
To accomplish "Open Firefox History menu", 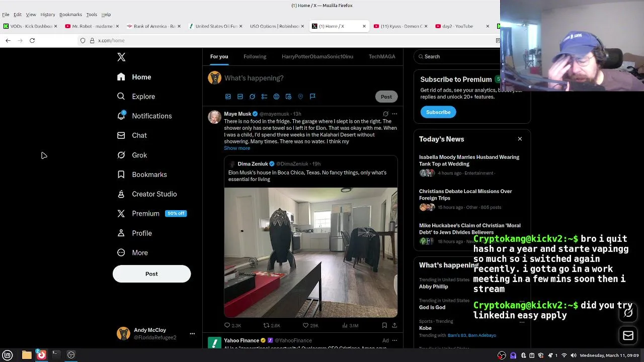I will click(48, 15).
